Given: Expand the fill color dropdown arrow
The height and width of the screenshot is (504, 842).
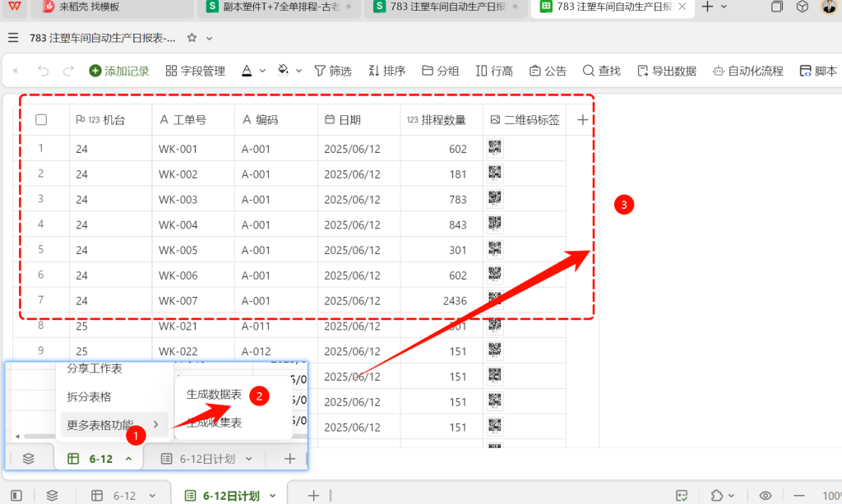Looking at the screenshot, I should coord(298,71).
